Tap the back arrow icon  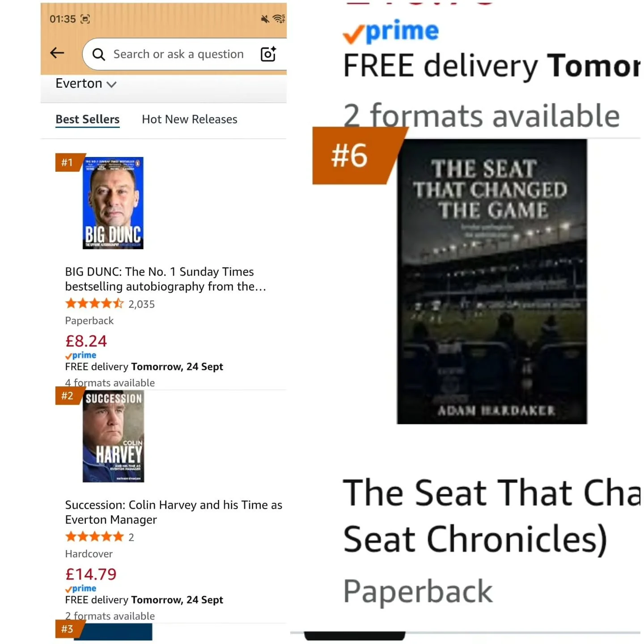(x=57, y=53)
